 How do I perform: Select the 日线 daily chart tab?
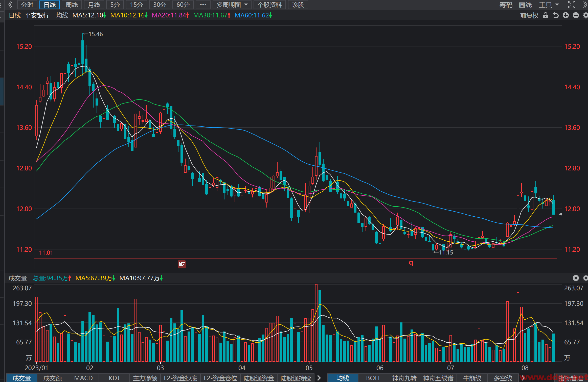point(50,5)
